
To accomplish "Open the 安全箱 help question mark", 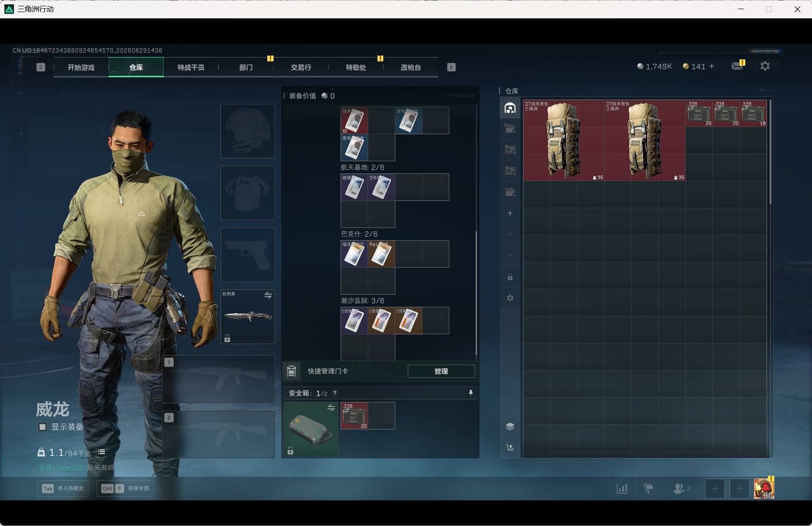I will [x=334, y=393].
